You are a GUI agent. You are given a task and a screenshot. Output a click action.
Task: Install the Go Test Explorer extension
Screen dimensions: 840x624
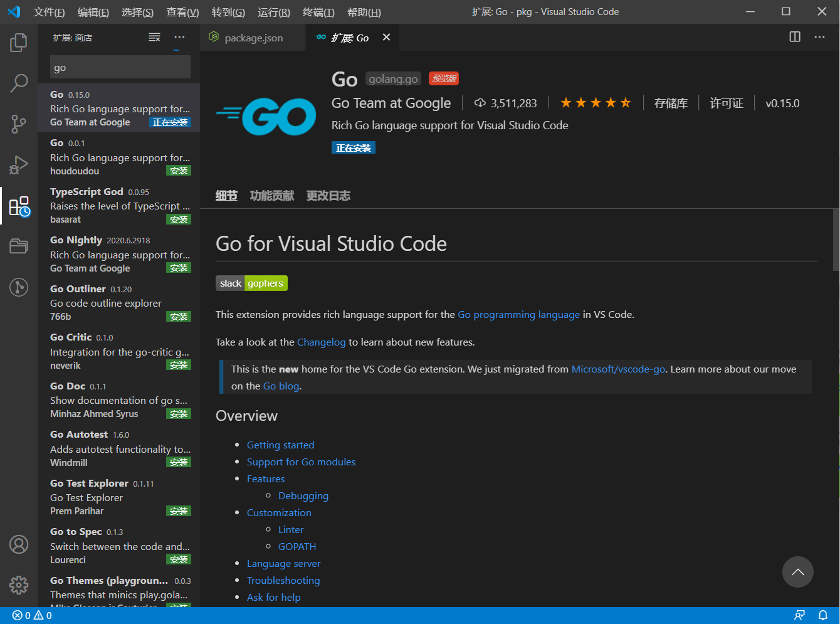(179, 511)
